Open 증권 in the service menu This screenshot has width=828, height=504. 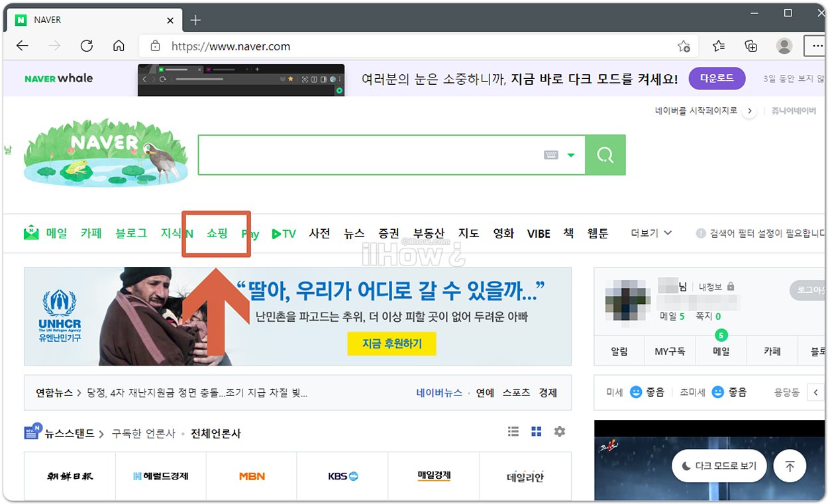[x=389, y=233]
